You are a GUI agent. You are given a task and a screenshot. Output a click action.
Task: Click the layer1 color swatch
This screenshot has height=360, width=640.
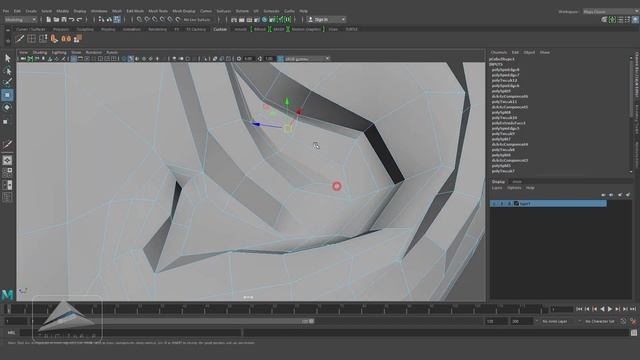coord(516,203)
